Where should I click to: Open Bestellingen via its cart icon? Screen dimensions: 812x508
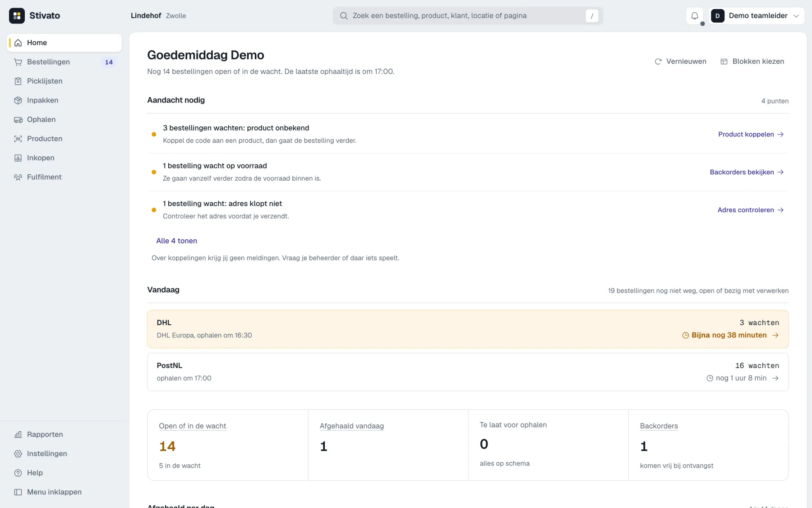coord(18,62)
